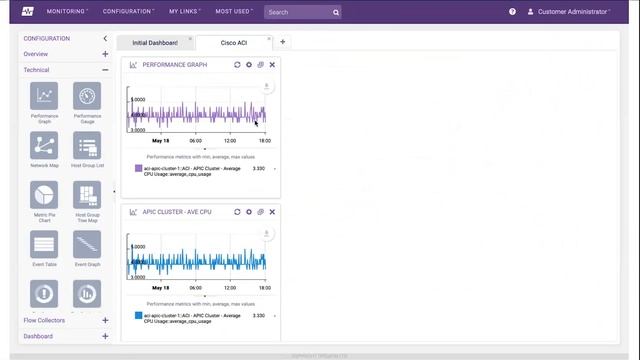Screen dimensions: 640x360
Task: Click the blue legend color swatch
Action: pyautogui.click(x=138, y=315)
